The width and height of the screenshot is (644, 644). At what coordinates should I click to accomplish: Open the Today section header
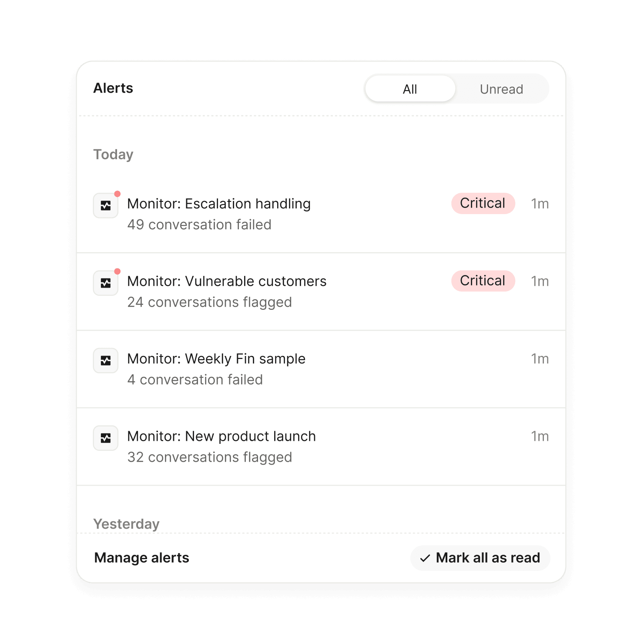click(x=113, y=154)
